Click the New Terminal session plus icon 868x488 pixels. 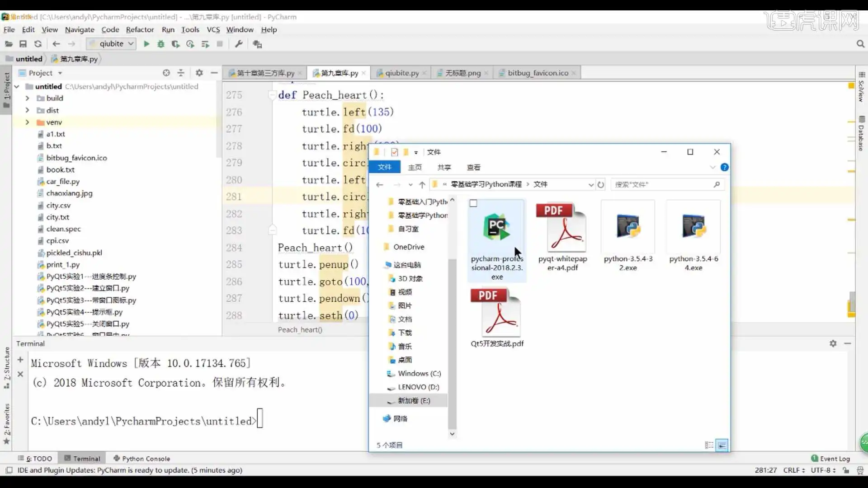pos(20,360)
